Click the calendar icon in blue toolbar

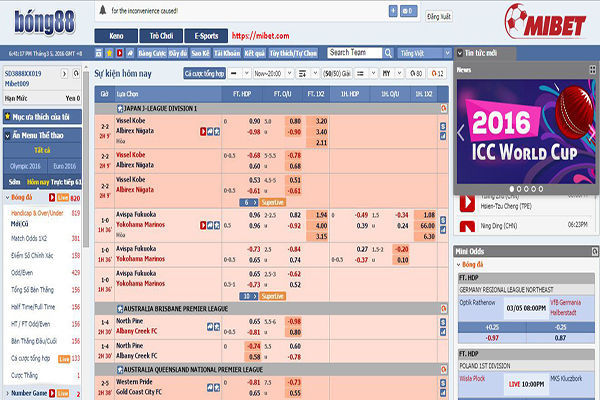[x=99, y=53]
